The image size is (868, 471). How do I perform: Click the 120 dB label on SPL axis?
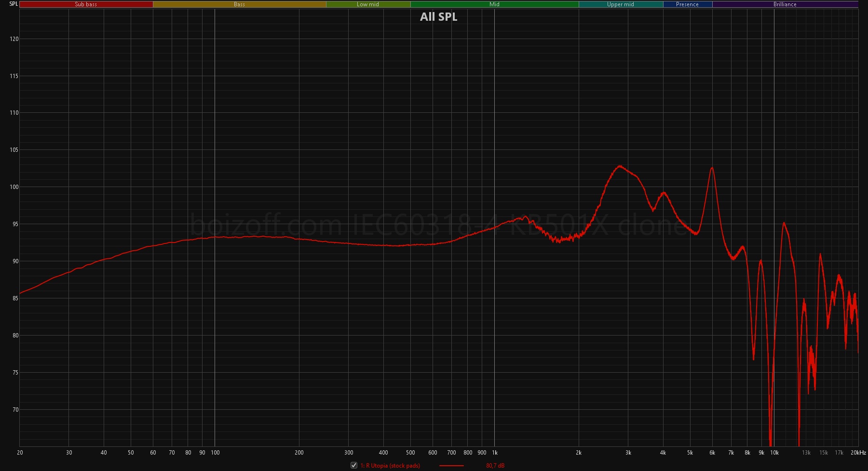coord(14,39)
